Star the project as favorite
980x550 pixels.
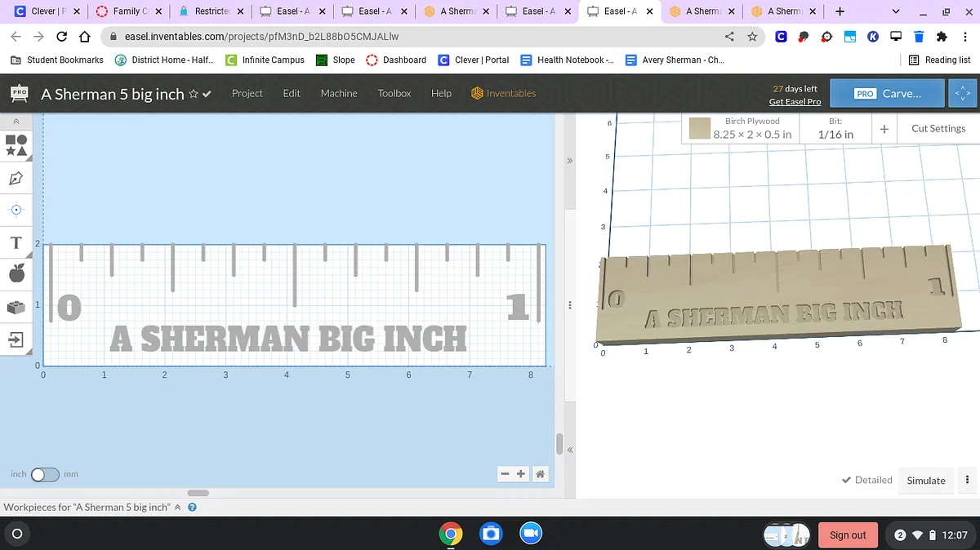point(194,94)
